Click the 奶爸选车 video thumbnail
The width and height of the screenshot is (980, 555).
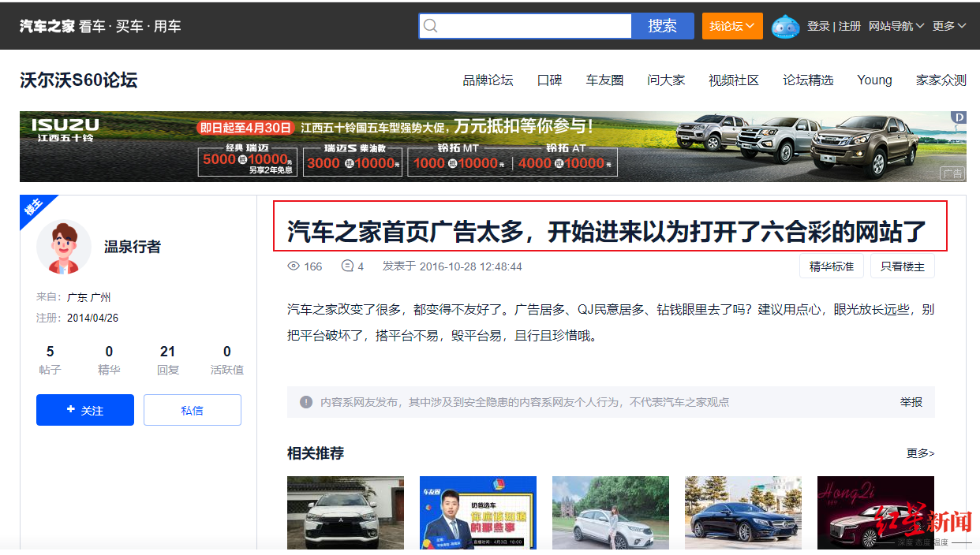pyautogui.click(x=478, y=512)
